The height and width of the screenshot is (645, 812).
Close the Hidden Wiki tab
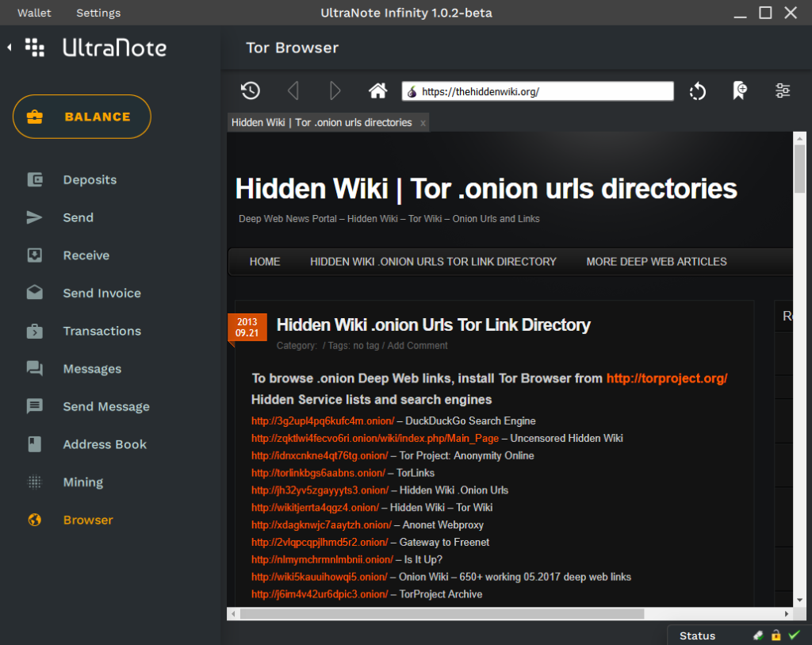pyautogui.click(x=423, y=123)
